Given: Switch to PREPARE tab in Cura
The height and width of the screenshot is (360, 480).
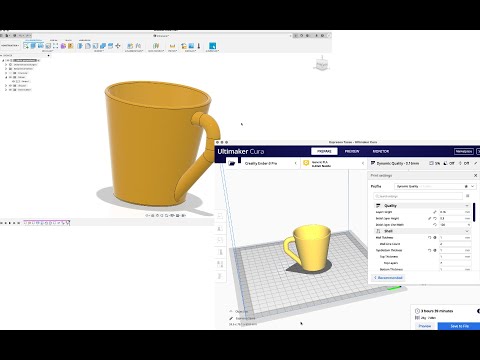Looking at the screenshot, I should coord(324,151).
